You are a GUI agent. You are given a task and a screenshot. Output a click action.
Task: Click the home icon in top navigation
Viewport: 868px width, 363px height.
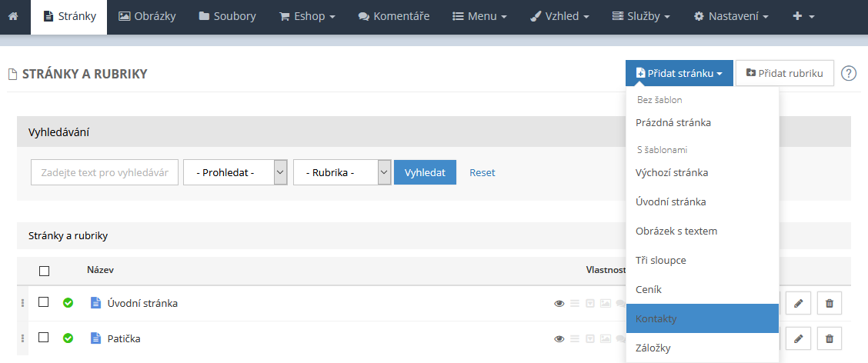pos(14,16)
